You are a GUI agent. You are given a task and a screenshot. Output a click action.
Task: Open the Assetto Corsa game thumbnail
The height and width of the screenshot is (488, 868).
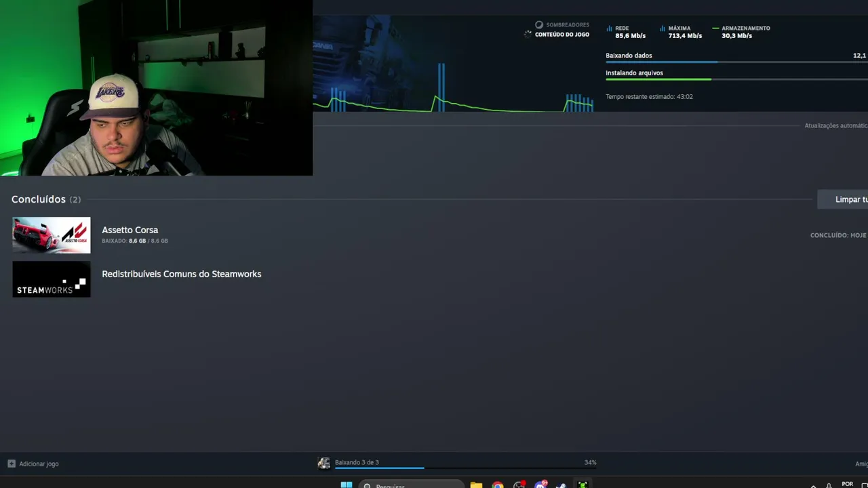pos(52,235)
